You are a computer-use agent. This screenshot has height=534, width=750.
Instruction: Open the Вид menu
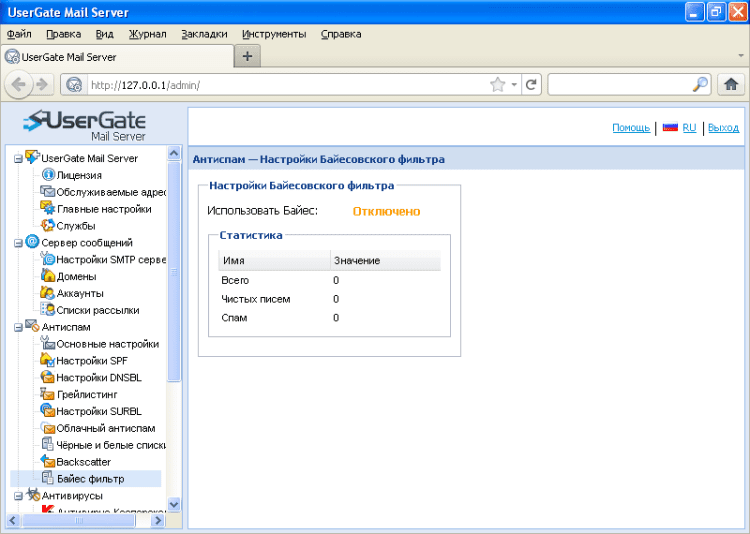[x=104, y=34]
